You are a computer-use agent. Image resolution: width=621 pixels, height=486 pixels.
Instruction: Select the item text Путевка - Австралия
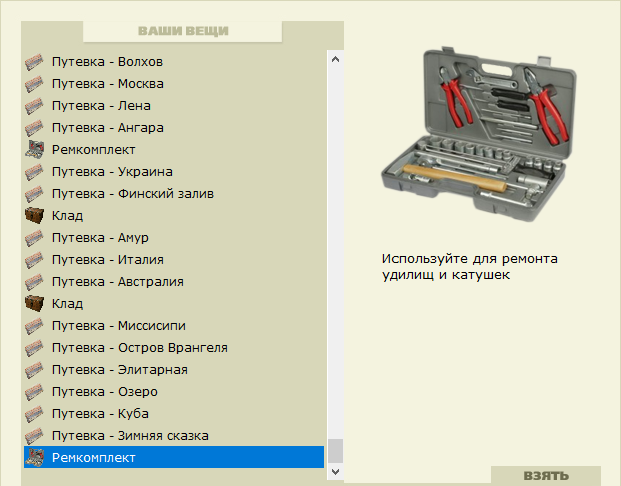[118, 282]
